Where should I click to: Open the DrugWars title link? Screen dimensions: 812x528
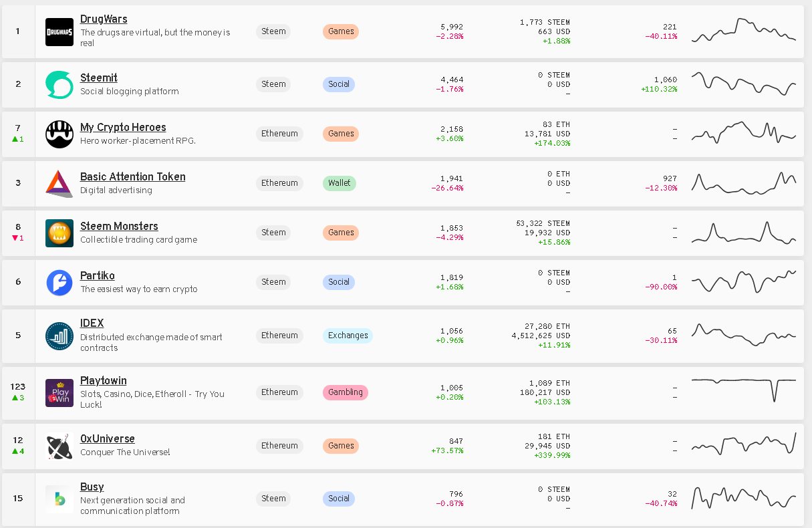click(104, 19)
